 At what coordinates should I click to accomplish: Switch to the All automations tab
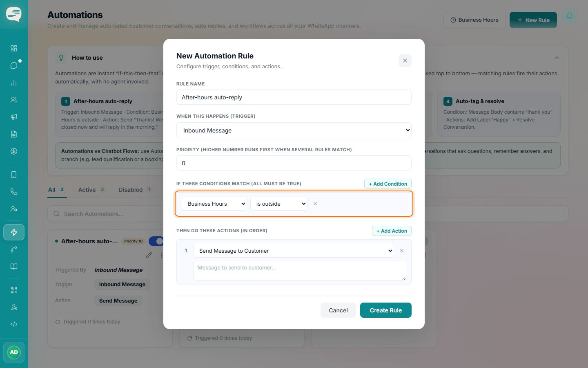pos(57,190)
